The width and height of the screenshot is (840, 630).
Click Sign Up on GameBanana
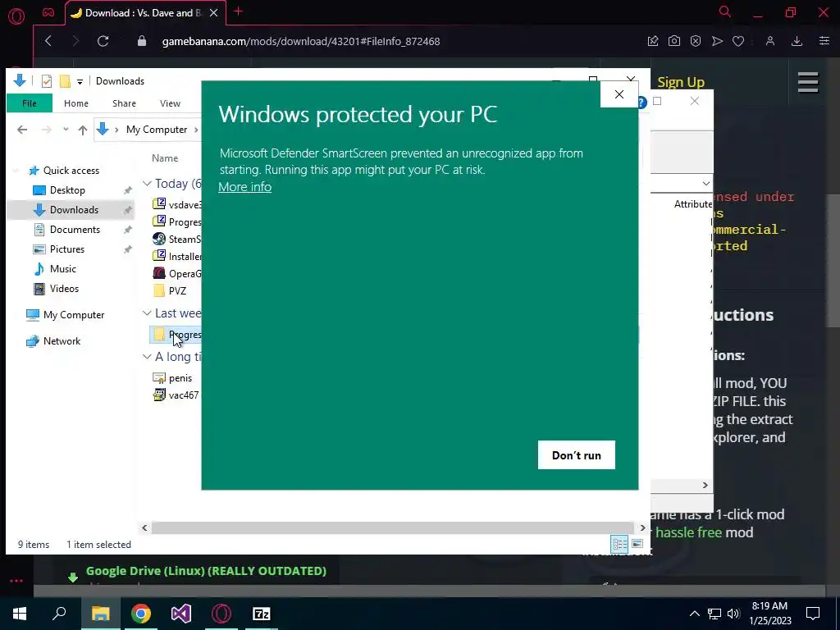681,83
